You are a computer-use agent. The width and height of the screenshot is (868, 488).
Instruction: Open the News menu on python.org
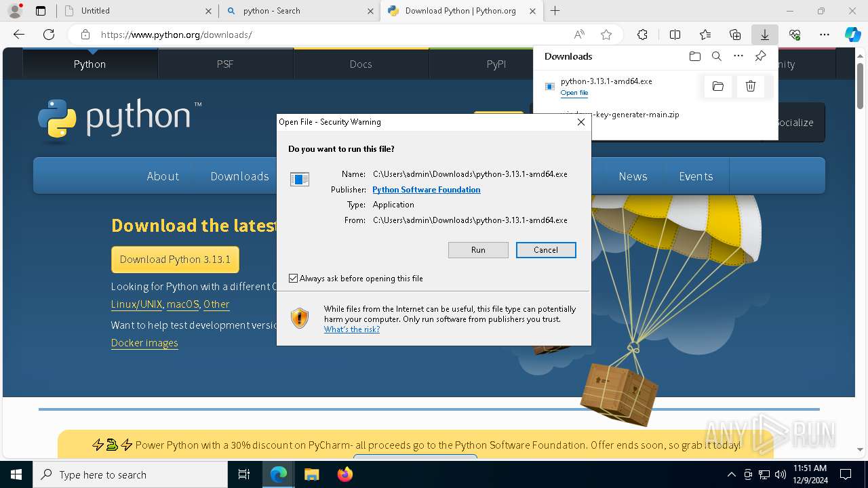[633, 176]
